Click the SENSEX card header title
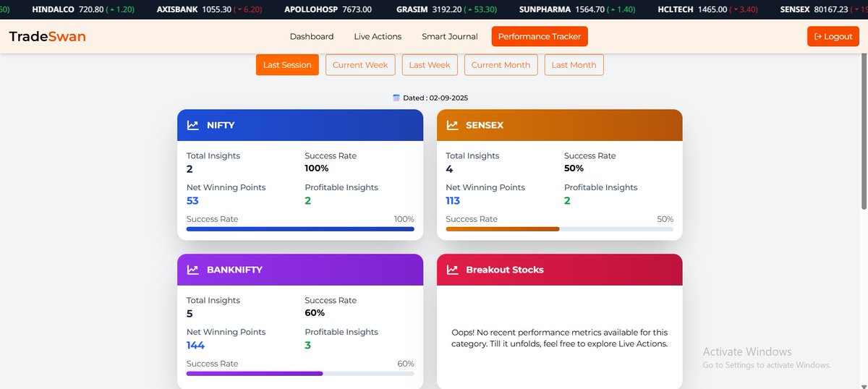The height and width of the screenshot is (389, 868). 485,125
